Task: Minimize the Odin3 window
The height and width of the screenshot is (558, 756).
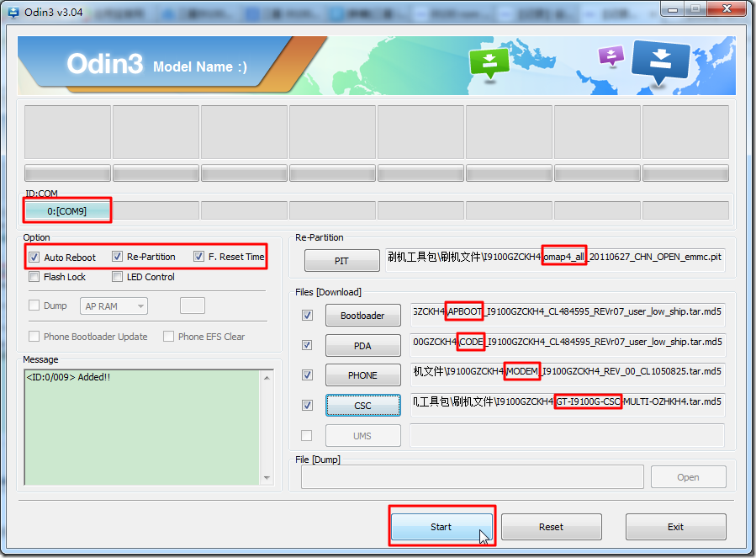Action: (673, 9)
